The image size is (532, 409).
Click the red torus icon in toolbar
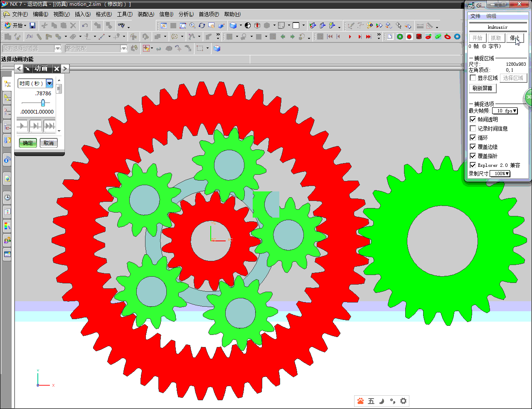(448, 37)
